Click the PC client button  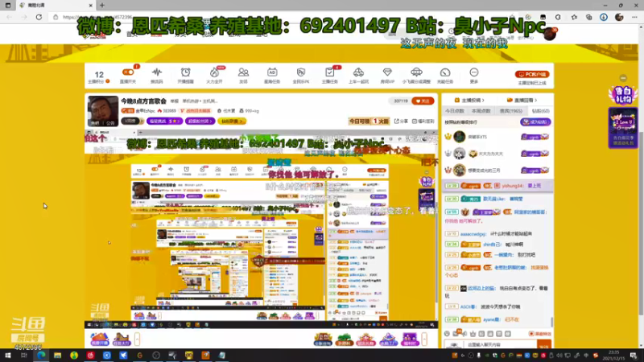[532, 74]
